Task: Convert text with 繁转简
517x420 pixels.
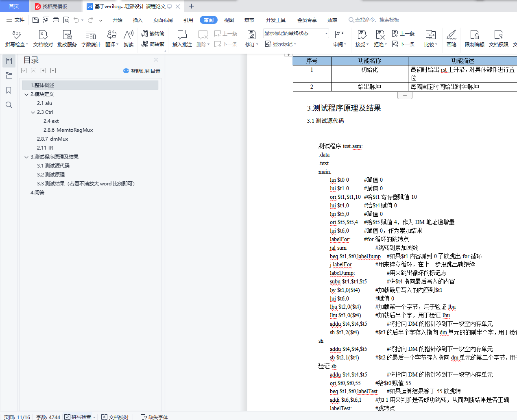Action: pos(153,34)
